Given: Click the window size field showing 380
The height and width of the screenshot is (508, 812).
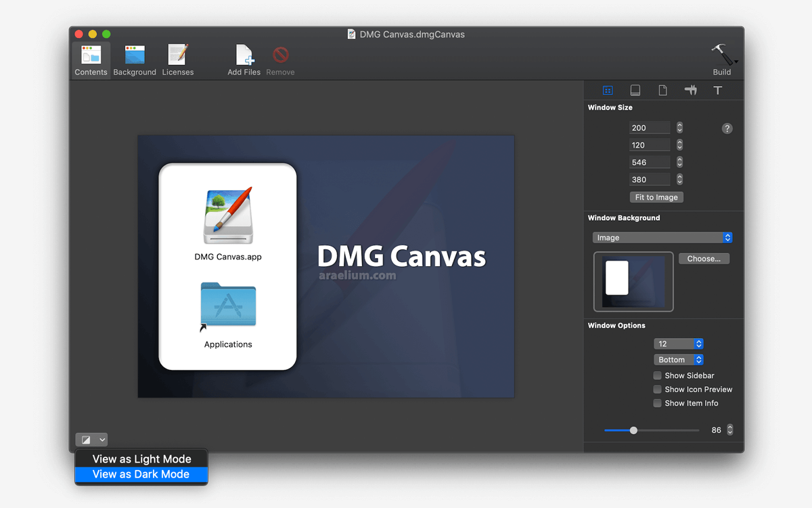Looking at the screenshot, I should point(650,179).
